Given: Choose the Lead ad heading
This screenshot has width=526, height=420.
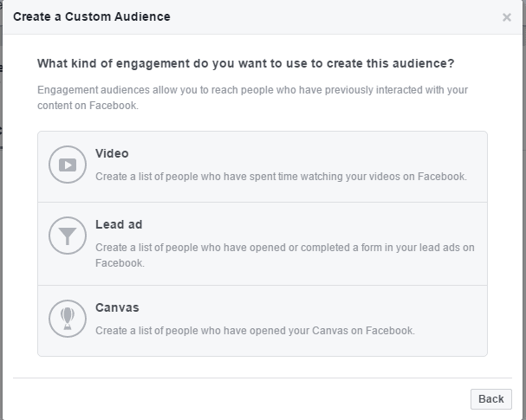Looking at the screenshot, I should pyautogui.click(x=119, y=224).
